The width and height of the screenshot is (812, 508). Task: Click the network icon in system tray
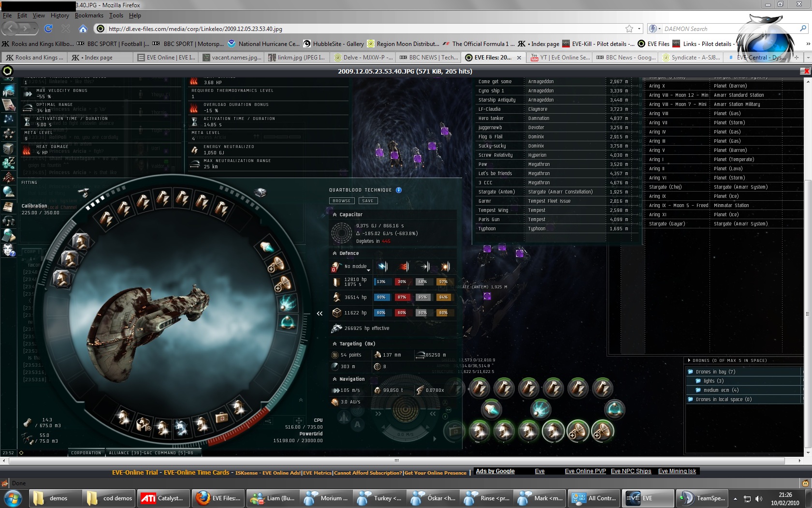tap(747, 498)
